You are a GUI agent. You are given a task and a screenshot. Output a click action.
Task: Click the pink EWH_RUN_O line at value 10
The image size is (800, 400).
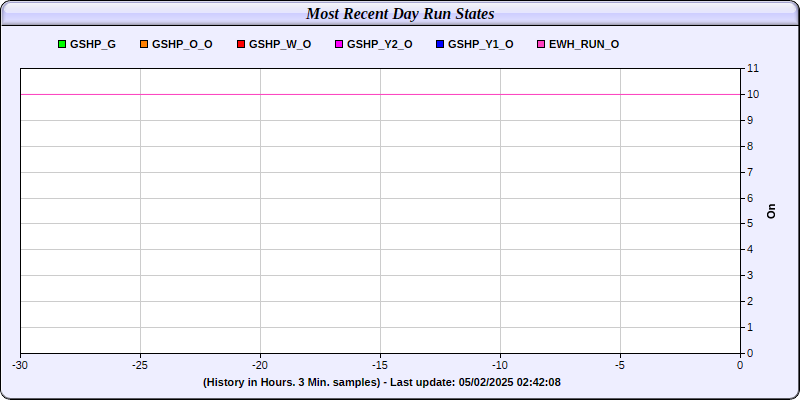pos(380,94)
